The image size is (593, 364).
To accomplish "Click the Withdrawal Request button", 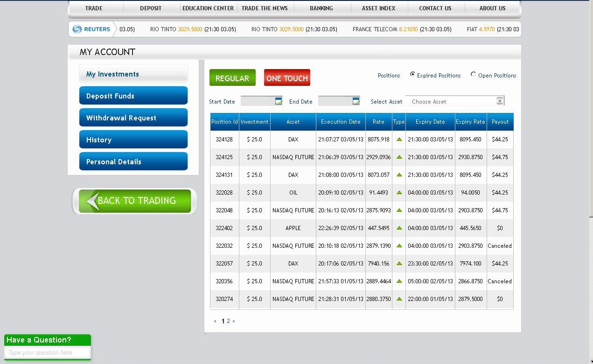I will 133,118.
